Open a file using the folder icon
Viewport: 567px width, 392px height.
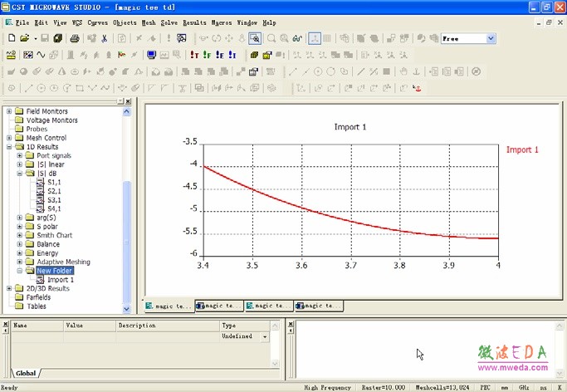[25, 38]
